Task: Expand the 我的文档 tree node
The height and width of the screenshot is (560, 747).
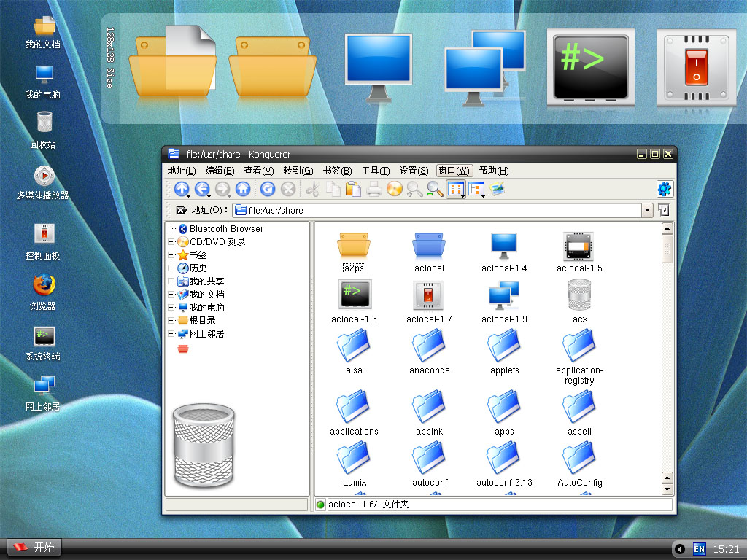Action: 171,295
